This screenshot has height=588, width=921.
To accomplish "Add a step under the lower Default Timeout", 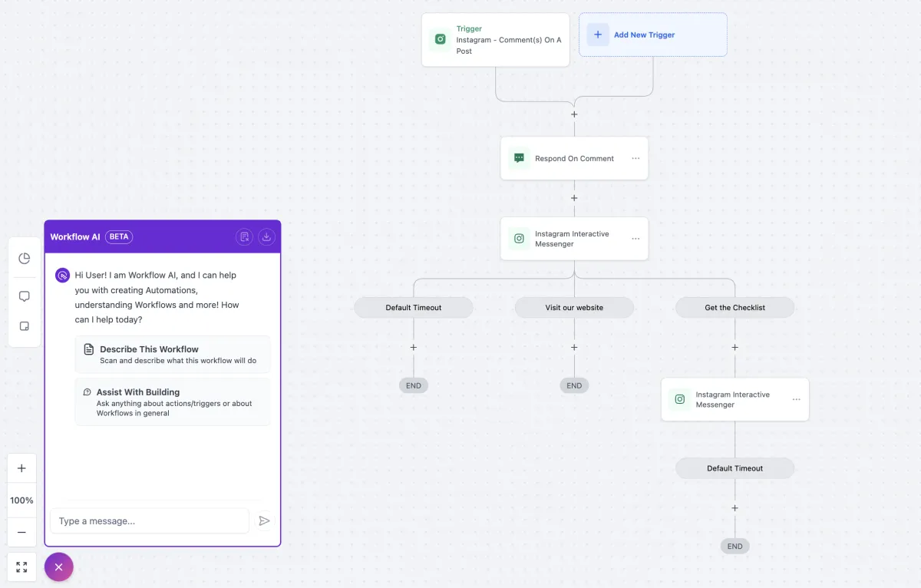I will (x=735, y=508).
